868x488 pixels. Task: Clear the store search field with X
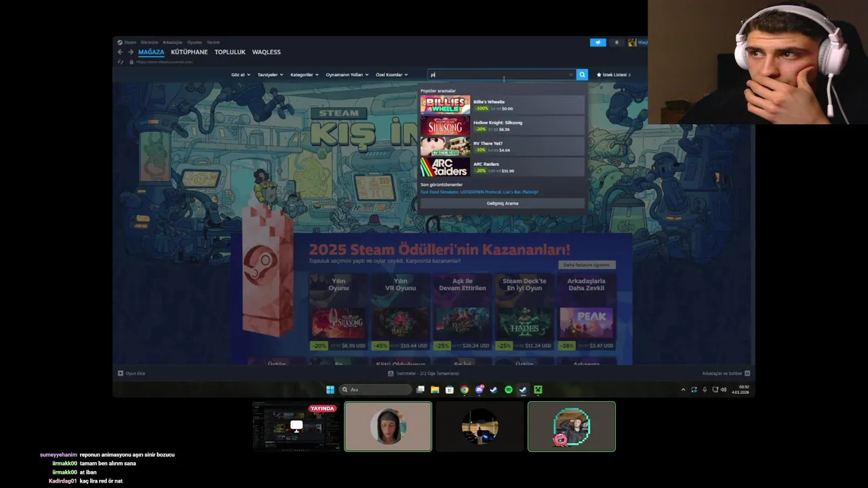571,75
